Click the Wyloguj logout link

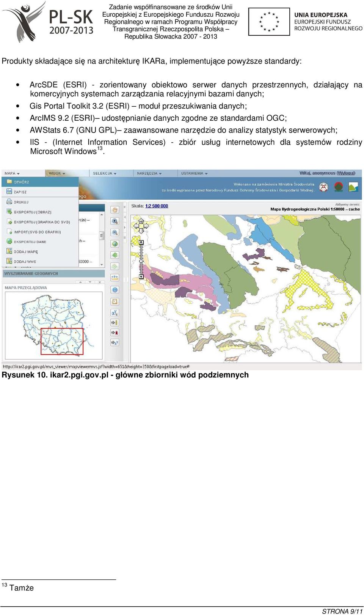(346, 173)
